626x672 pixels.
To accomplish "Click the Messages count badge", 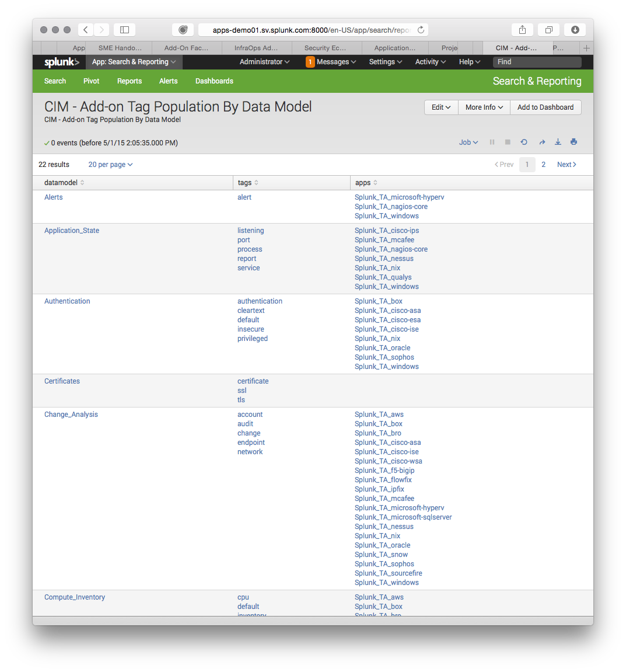I will click(x=310, y=62).
